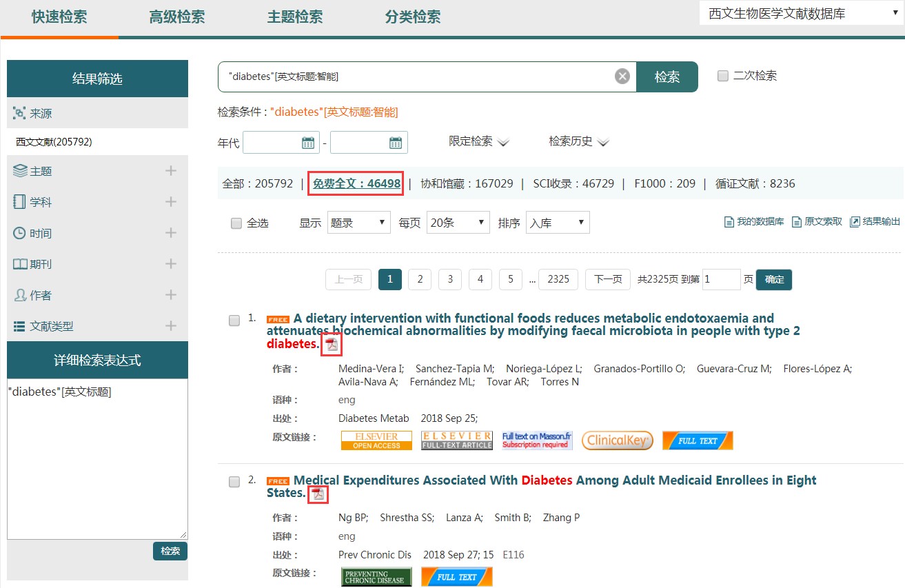
Task: Open the 排序 入库 sort dropdown
Action: tap(557, 223)
